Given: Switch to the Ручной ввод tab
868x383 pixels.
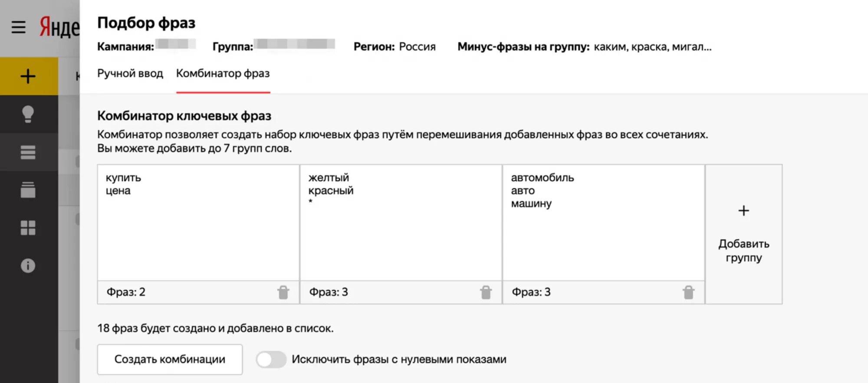Looking at the screenshot, I should 130,73.
